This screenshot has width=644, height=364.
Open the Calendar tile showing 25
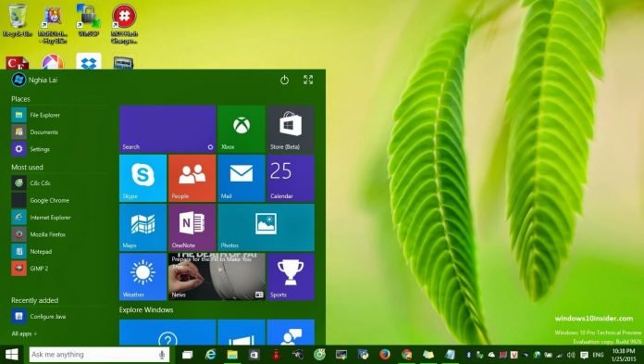pos(291,178)
